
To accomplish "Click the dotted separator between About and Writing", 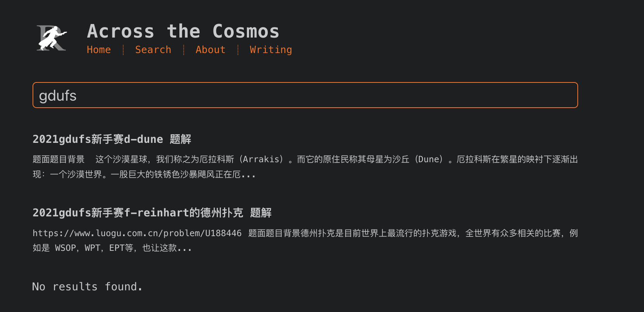I will tap(238, 50).
